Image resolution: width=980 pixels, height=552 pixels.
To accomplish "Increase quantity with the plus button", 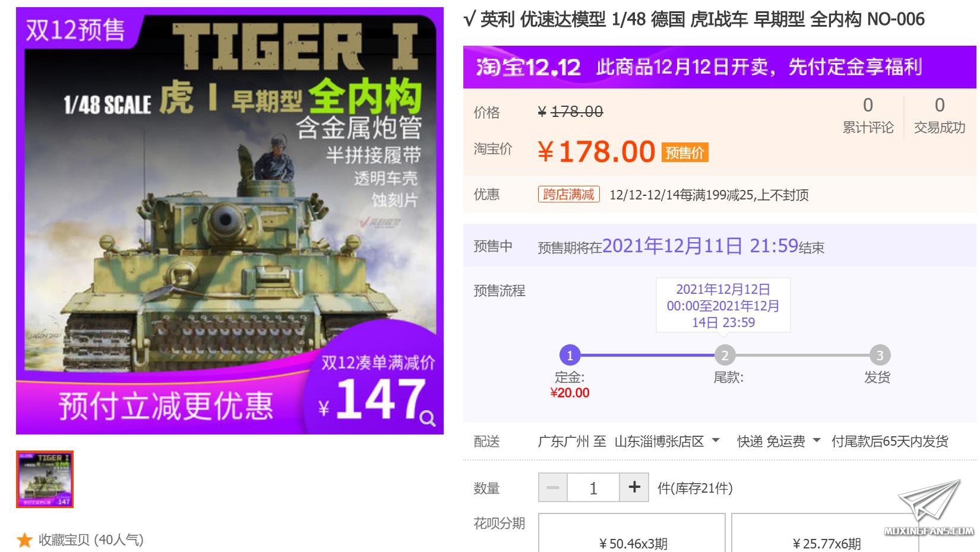I will (x=634, y=488).
